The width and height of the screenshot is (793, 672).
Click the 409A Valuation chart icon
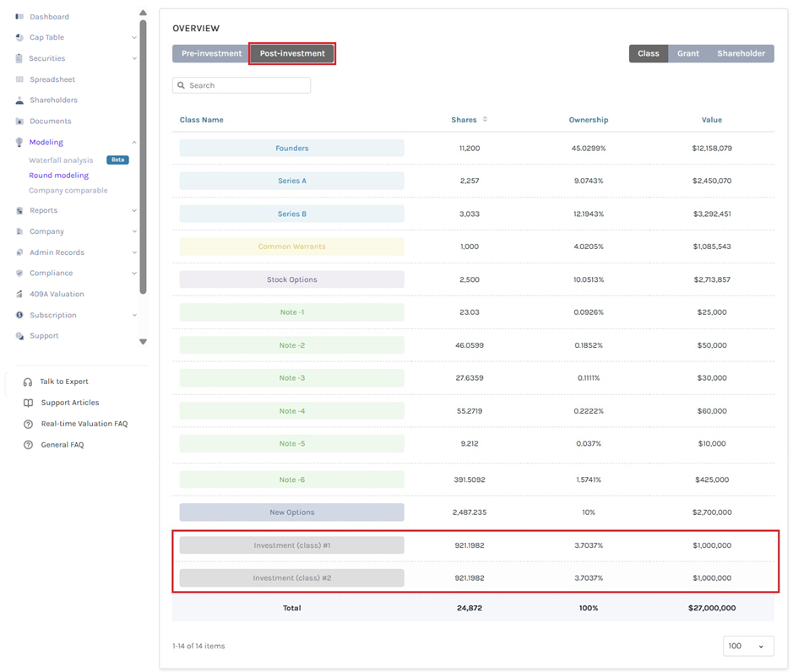(x=19, y=294)
